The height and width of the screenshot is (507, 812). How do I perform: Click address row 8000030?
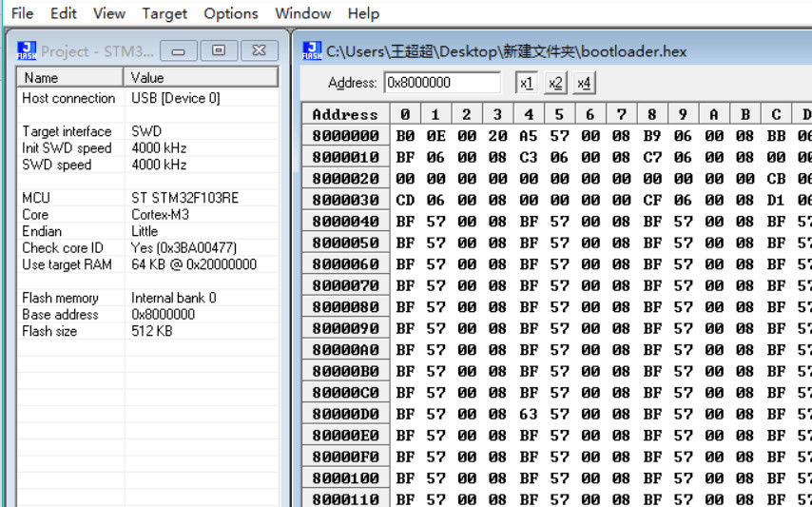click(x=345, y=200)
